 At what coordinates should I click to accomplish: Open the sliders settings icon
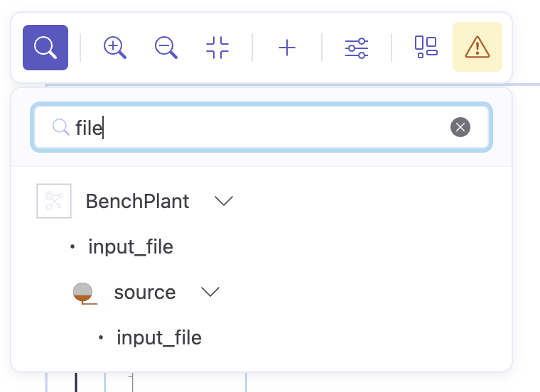356,48
